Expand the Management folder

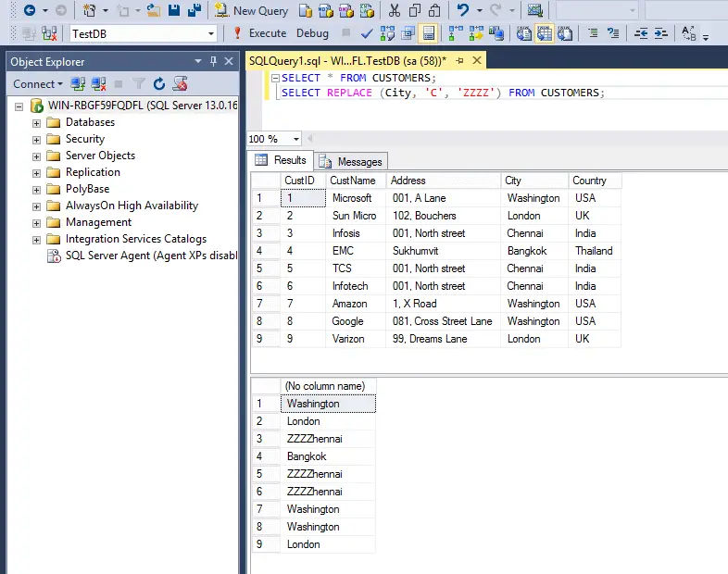pos(36,223)
